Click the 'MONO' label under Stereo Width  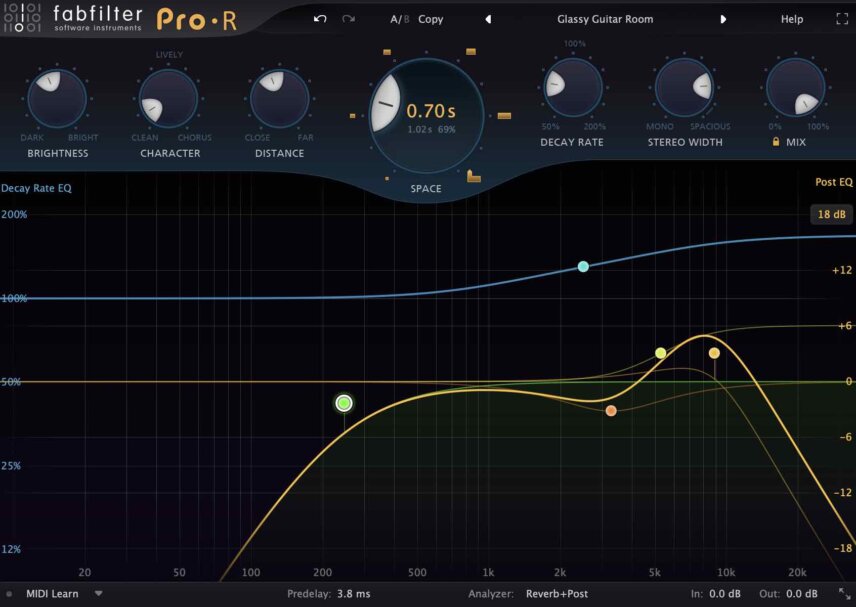[x=659, y=126]
